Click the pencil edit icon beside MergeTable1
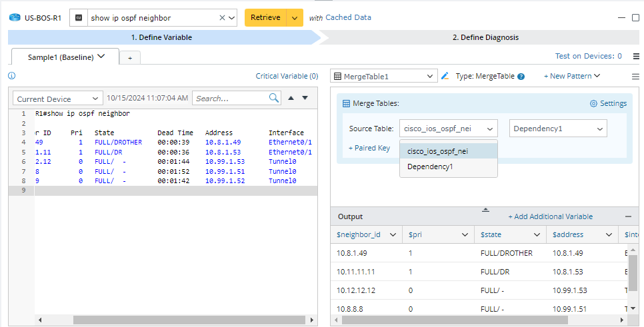644x327 pixels. (x=445, y=77)
